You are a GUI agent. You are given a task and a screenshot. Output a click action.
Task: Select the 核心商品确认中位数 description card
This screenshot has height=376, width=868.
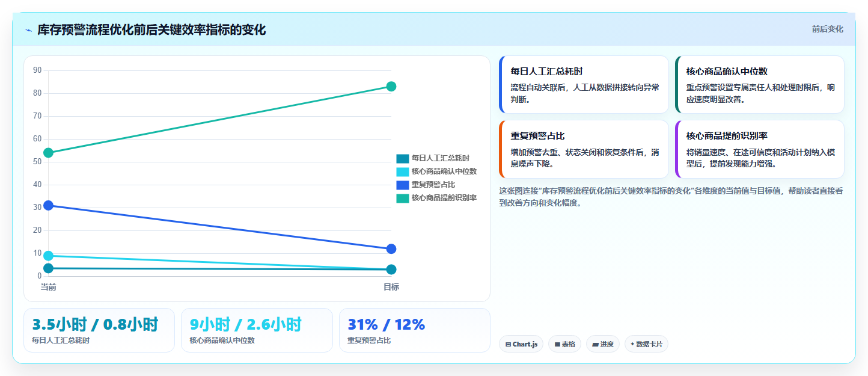point(759,85)
